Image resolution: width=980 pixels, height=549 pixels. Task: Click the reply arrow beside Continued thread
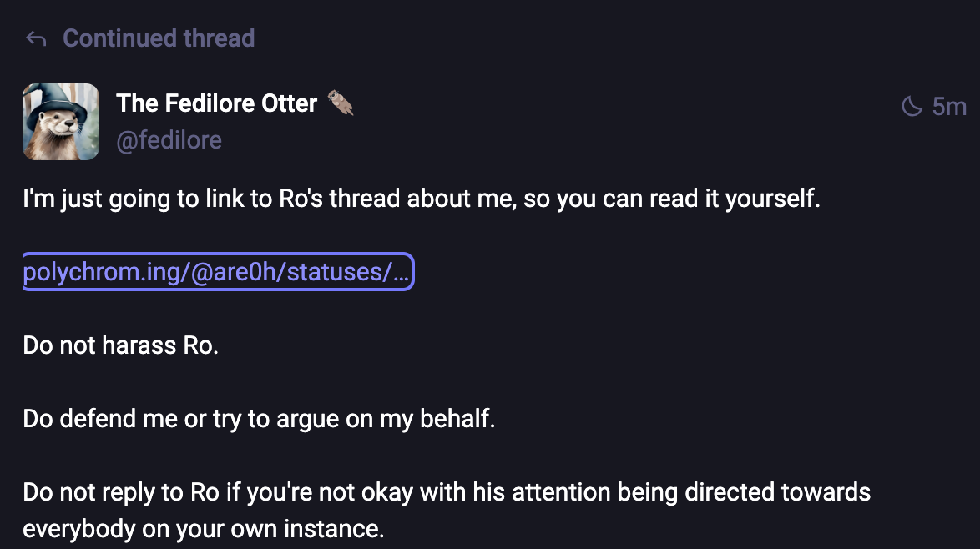click(x=35, y=38)
